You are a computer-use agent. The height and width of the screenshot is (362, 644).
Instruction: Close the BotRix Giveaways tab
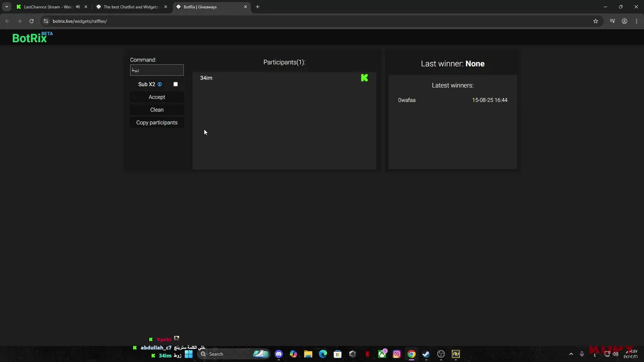[x=246, y=7]
